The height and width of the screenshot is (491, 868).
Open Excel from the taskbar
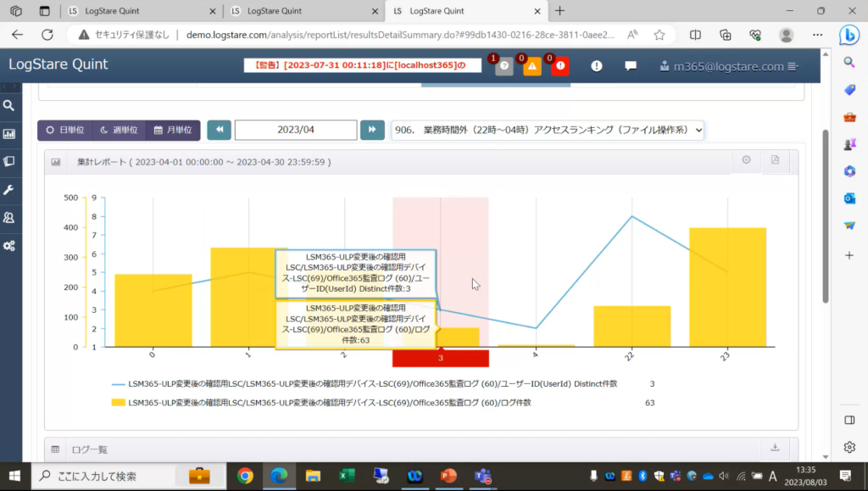347,476
